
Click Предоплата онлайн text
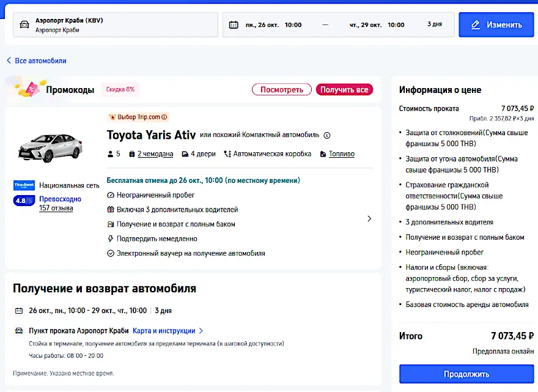pyautogui.click(x=503, y=351)
